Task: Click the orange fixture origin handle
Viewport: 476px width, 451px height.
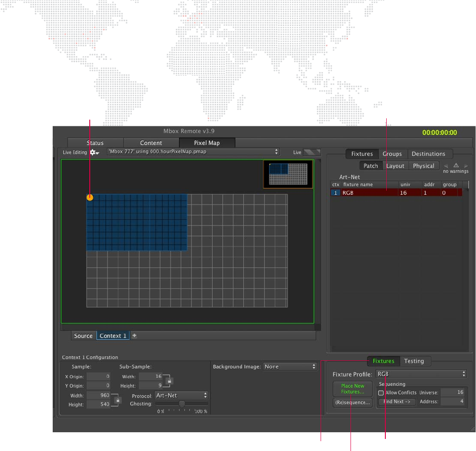Action: pyautogui.click(x=90, y=197)
